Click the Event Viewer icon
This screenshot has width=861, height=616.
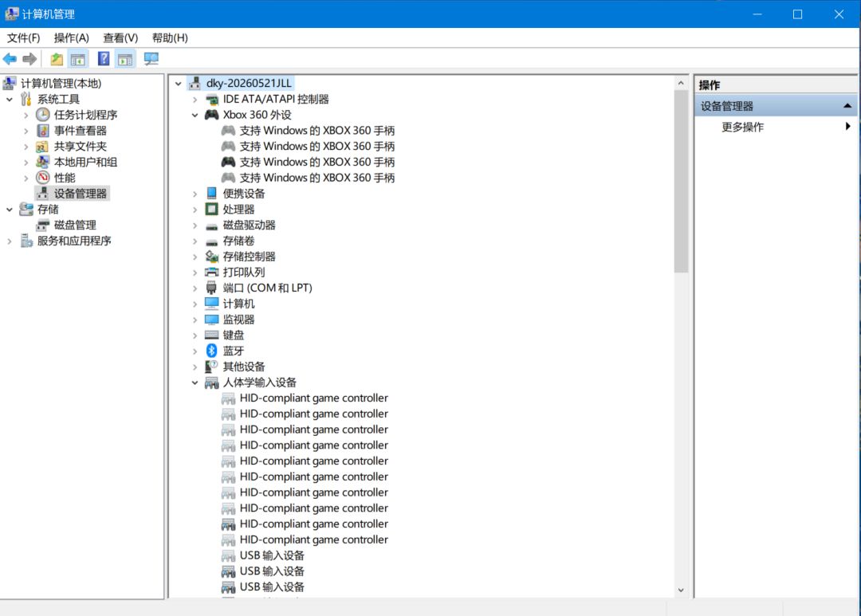coord(43,131)
